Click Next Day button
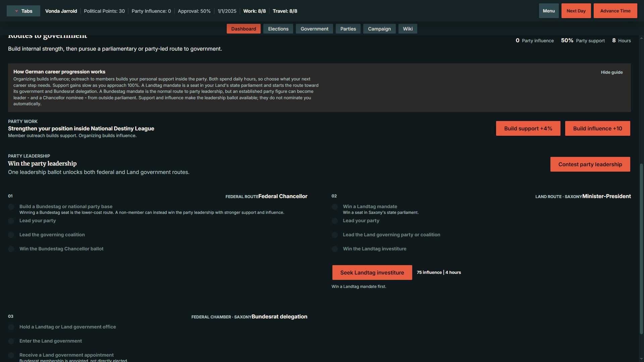Image resolution: width=644 pixels, height=362 pixels. 576,11
